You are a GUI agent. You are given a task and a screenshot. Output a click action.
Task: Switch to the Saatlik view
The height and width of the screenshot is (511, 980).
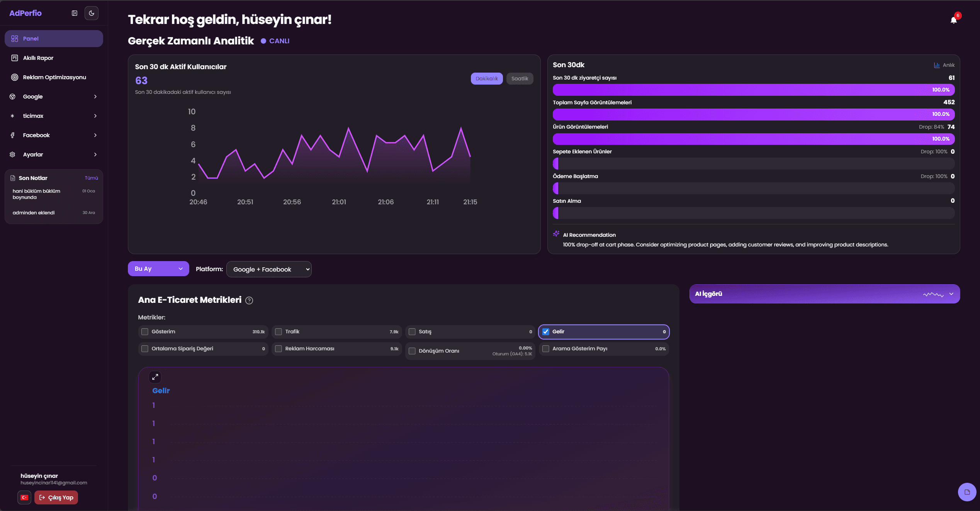(520, 78)
